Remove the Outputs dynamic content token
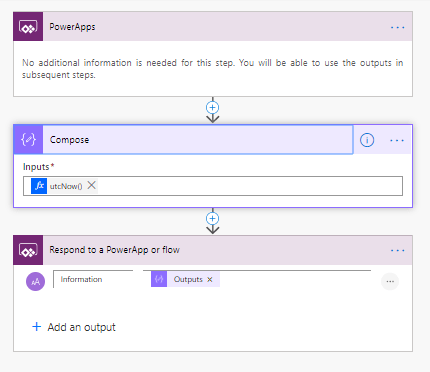The image size is (430, 372). tap(210, 279)
